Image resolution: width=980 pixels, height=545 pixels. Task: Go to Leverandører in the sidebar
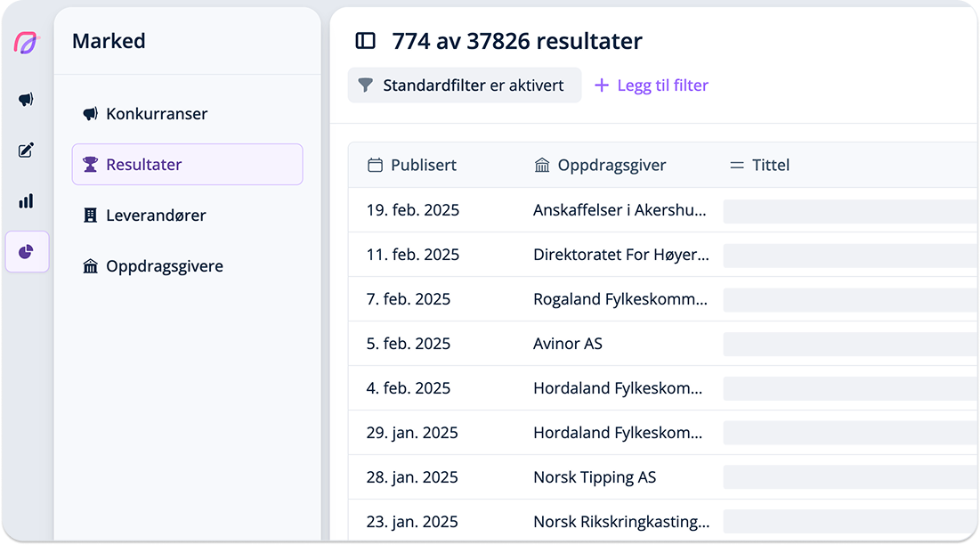(156, 216)
